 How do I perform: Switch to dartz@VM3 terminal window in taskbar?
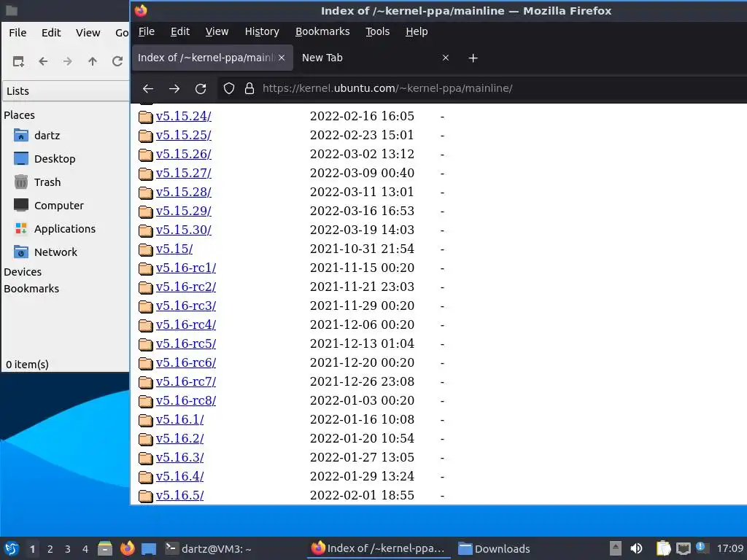click(209, 548)
